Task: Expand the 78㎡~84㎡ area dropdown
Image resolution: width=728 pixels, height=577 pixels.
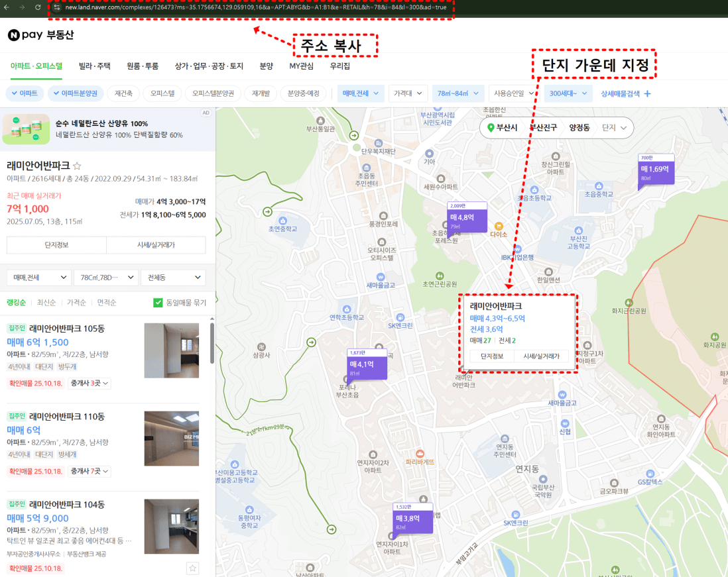Action: pos(457,93)
